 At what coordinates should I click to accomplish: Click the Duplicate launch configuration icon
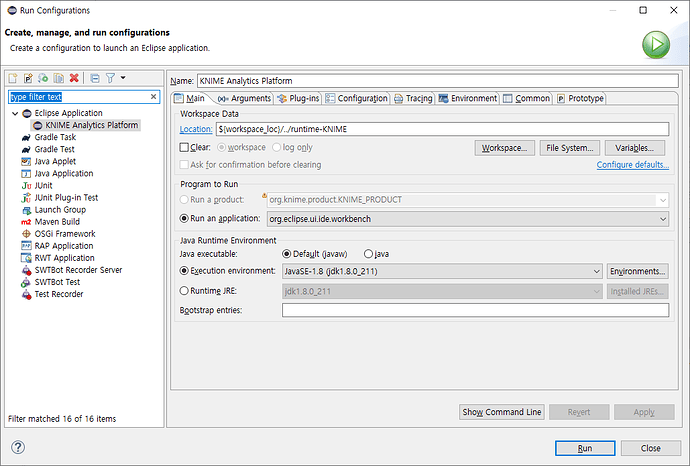(x=59, y=78)
